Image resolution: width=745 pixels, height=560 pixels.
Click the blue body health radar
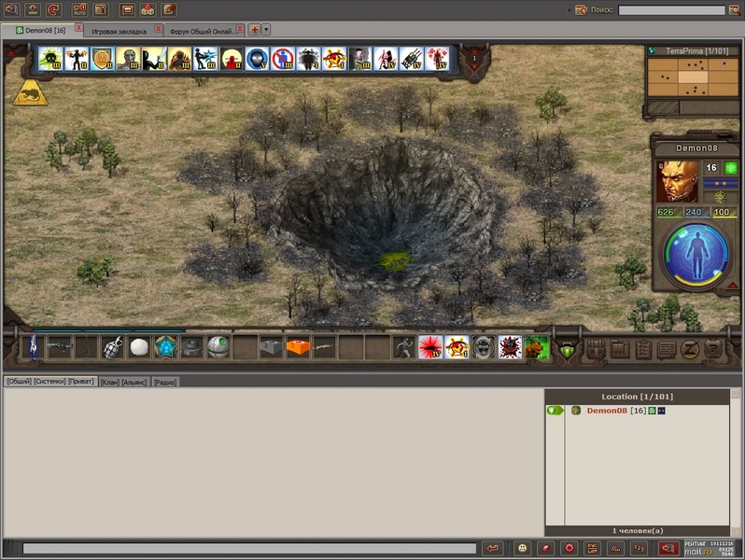click(x=696, y=254)
